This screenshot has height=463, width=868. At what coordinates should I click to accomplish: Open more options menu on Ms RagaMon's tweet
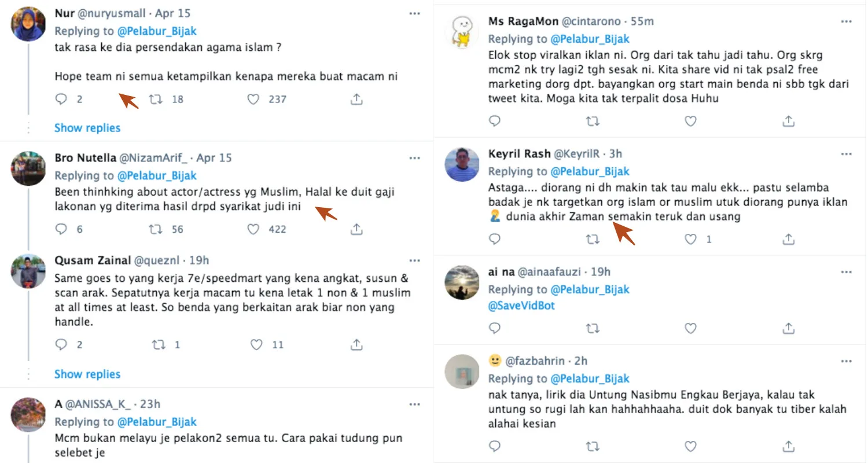click(x=846, y=21)
